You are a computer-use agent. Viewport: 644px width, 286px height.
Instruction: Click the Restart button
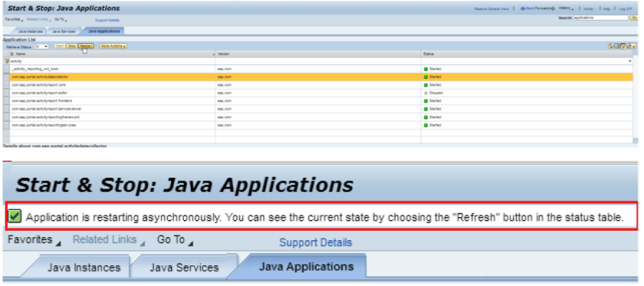tap(86, 46)
